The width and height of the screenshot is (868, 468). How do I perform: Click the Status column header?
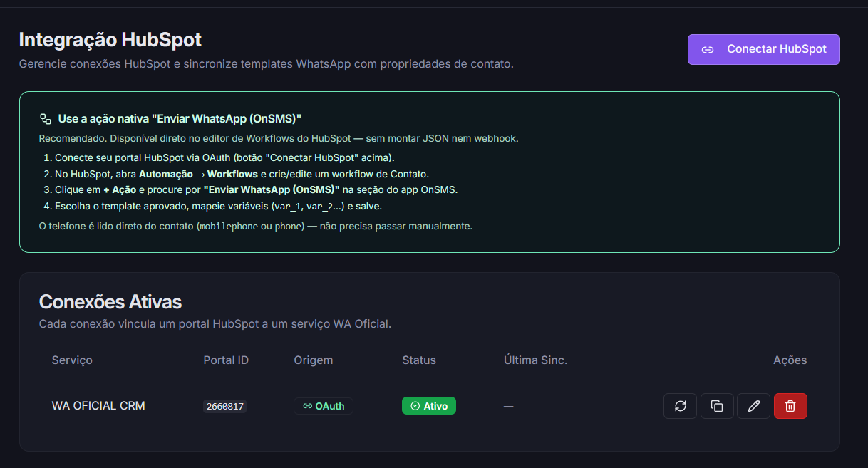(418, 360)
